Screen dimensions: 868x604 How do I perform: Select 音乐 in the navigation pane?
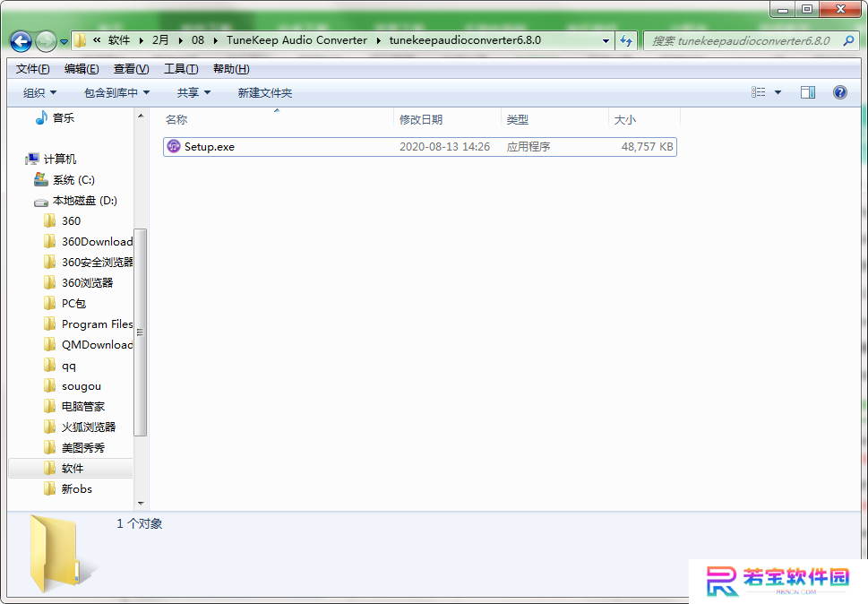tap(63, 118)
